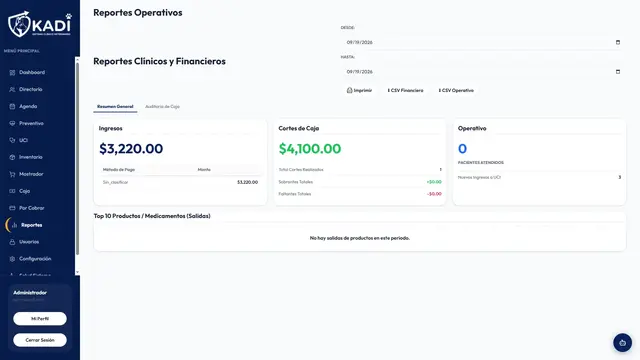Select the Resumen General tab
This screenshot has width=640, height=360.
coord(115,107)
